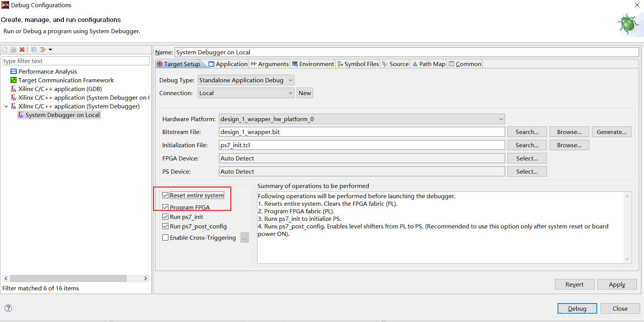Collapse Xilinx C/C++ application (System Debugger) node
The width and height of the screenshot is (644, 322).
coord(6,106)
